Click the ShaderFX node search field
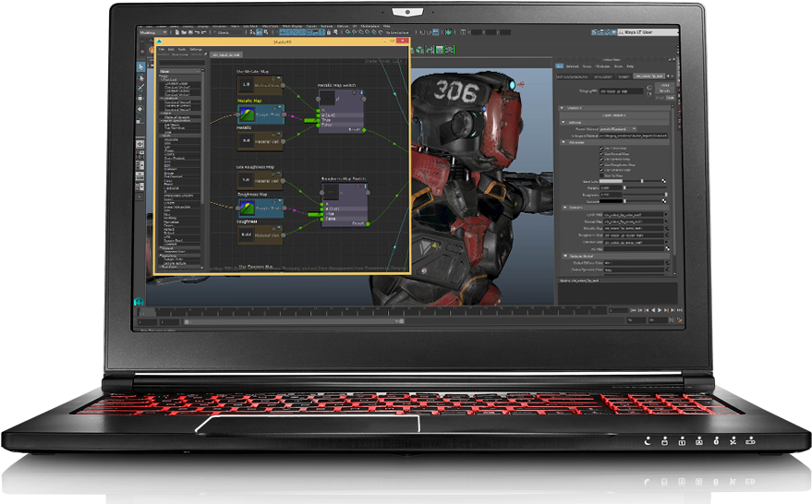 click(182, 63)
